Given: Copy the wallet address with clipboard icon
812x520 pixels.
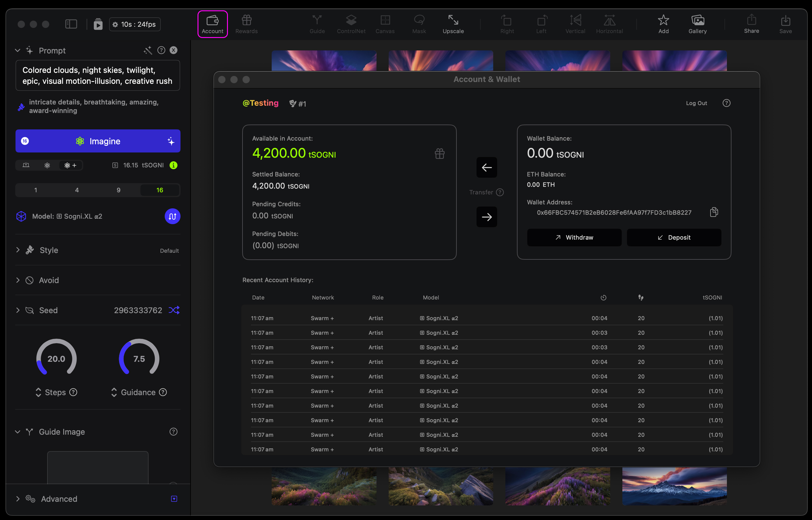Looking at the screenshot, I should [714, 212].
